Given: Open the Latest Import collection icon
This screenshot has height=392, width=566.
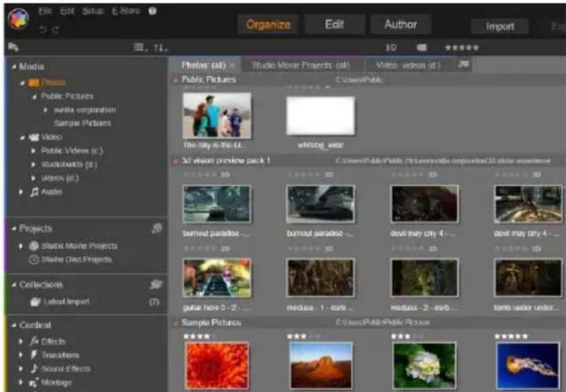Looking at the screenshot, I should (35, 302).
